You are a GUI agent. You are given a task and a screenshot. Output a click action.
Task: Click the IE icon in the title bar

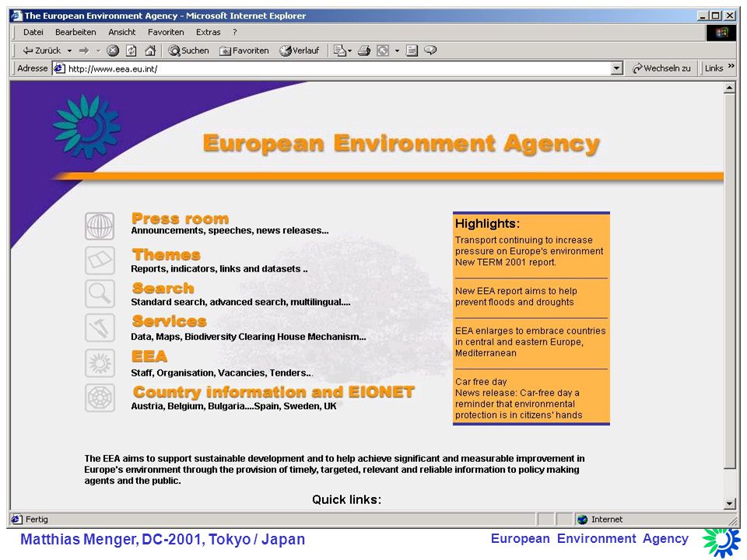(x=16, y=16)
